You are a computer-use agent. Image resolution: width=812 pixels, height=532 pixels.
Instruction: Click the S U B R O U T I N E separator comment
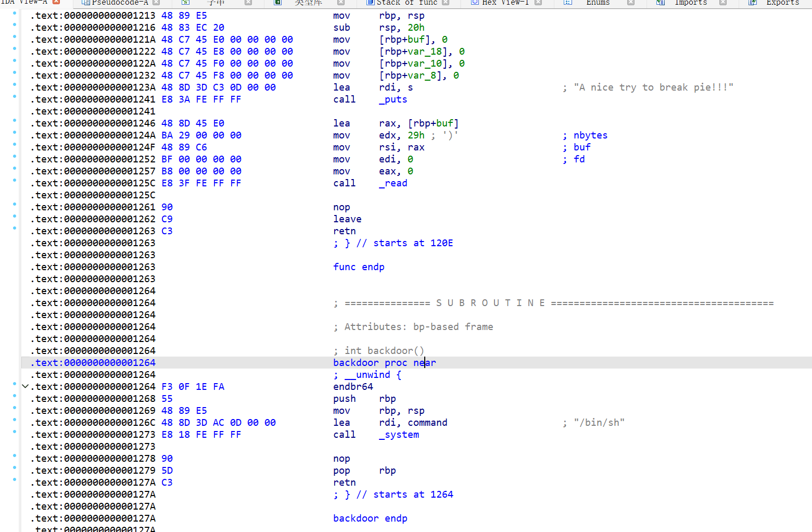(553, 303)
